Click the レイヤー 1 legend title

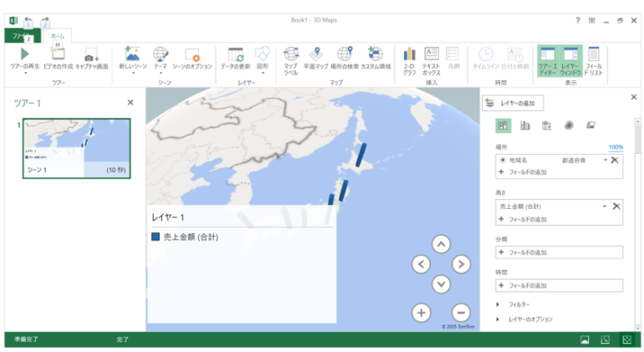(167, 217)
